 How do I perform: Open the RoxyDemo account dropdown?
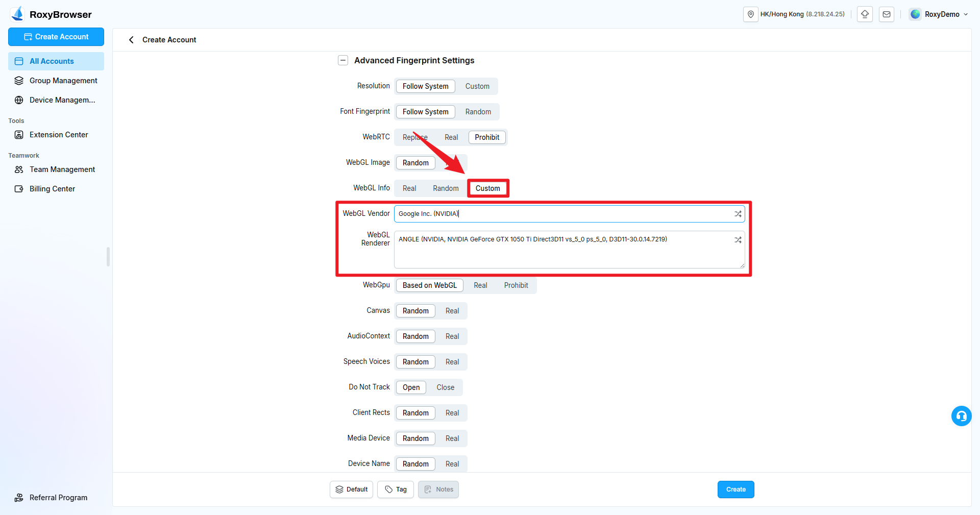939,14
